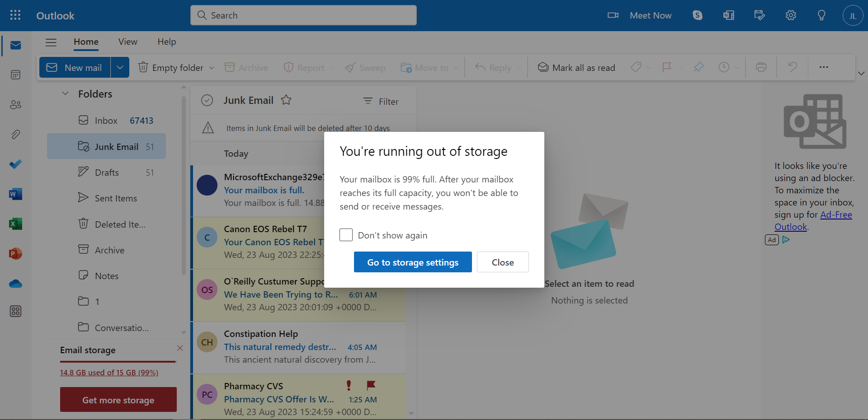Expand Move to dropdown arrow
This screenshot has height=420, width=868.
(456, 68)
